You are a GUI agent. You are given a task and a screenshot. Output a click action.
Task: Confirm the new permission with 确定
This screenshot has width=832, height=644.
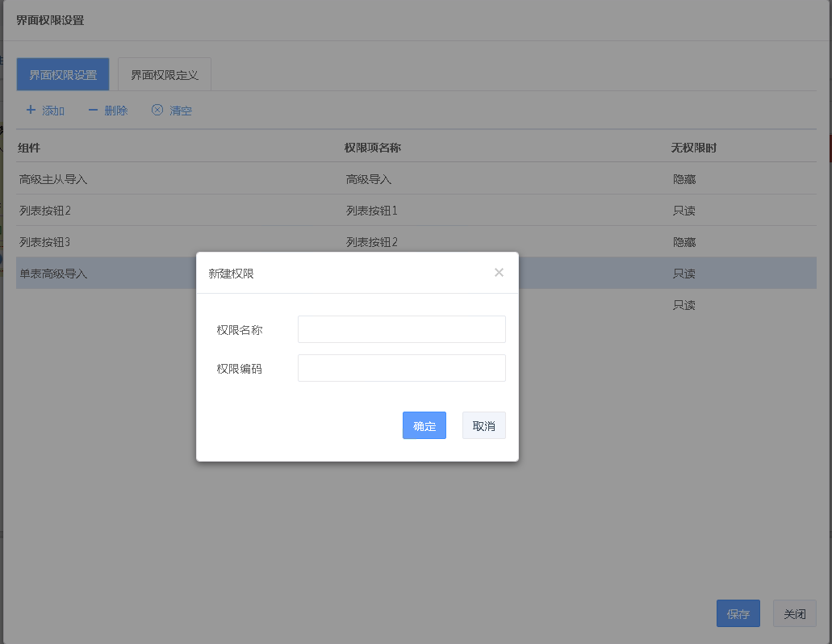424,425
